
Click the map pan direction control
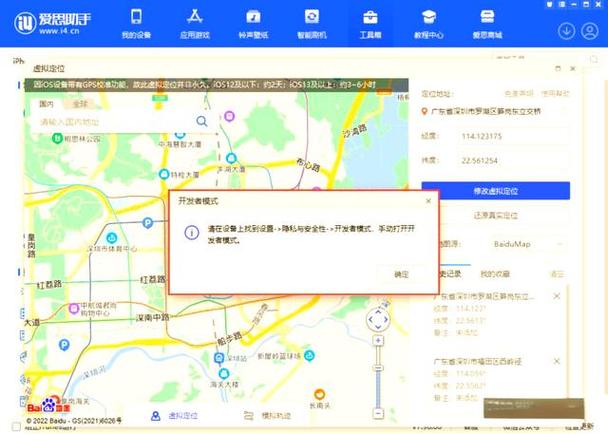click(x=378, y=319)
